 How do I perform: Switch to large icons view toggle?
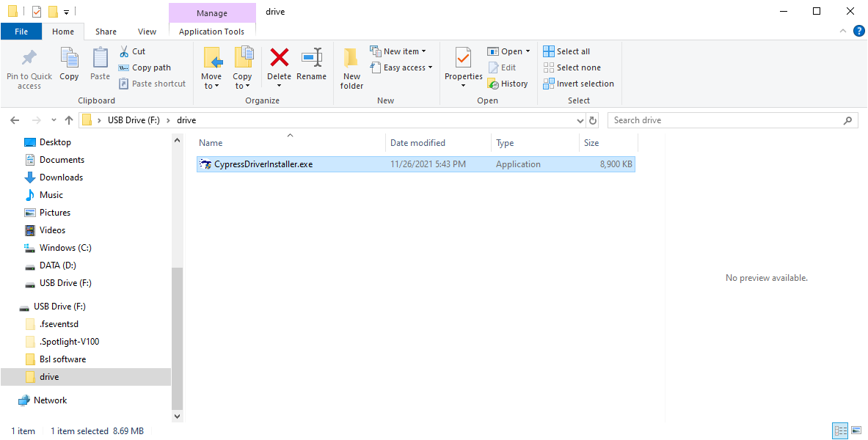pos(856,430)
